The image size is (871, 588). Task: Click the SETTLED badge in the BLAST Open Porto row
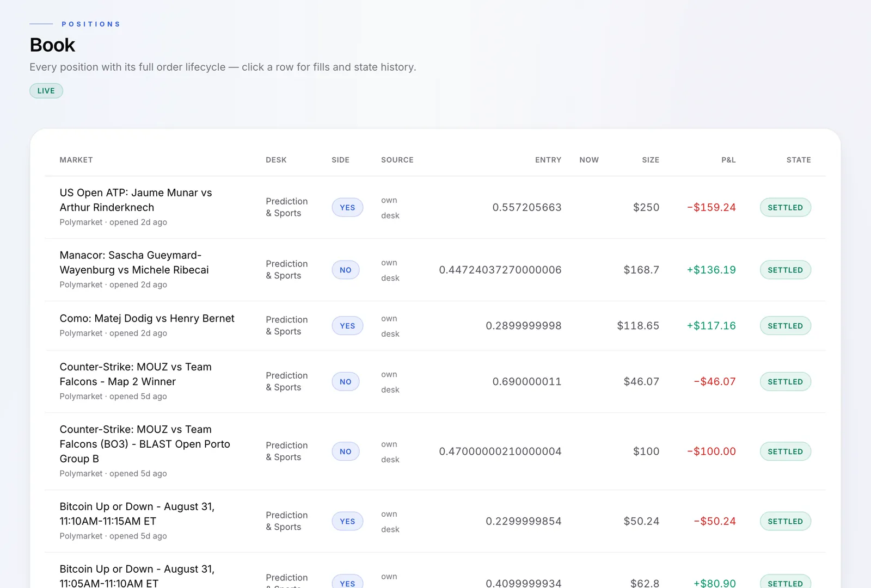(x=786, y=451)
